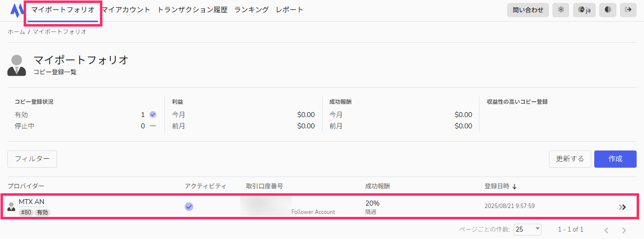The height and width of the screenshot is (239, 644).
Task: Click the large portfolio profile avatar
Action: [x=17, y=65]
